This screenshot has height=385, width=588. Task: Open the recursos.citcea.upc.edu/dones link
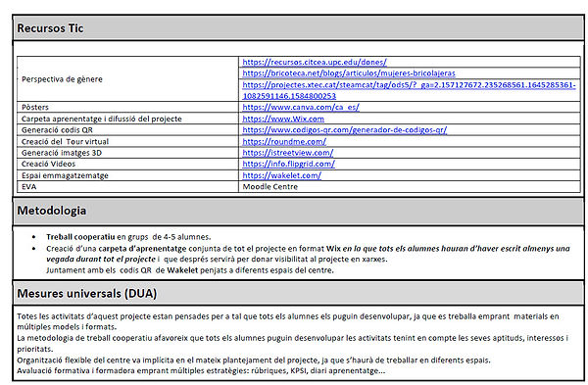tap(315, 63)
